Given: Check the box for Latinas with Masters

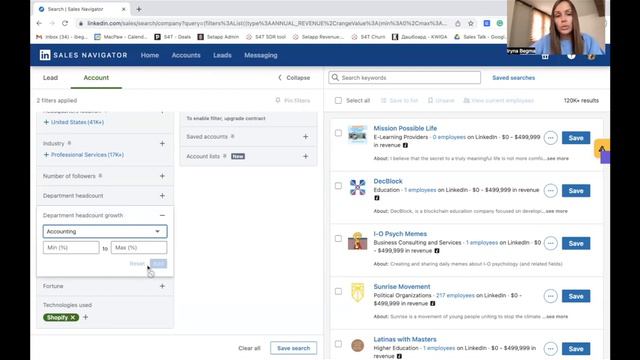Looking at the screenshot, I should click(x=338, y=344).
